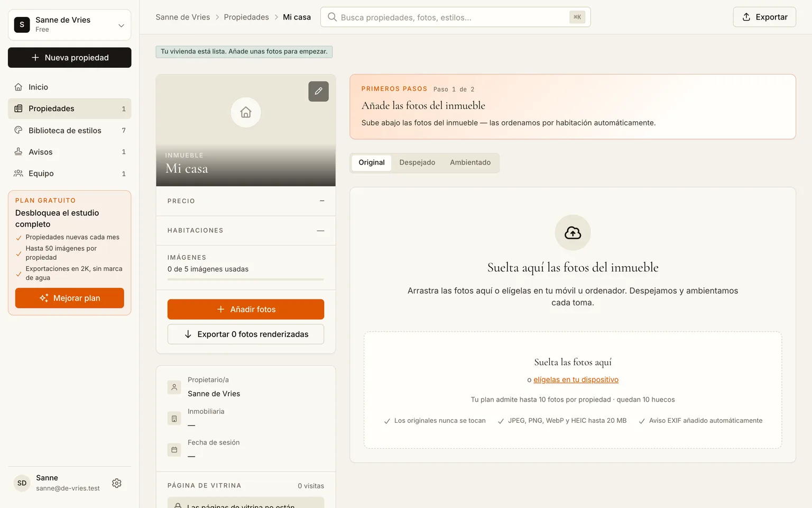This screenshot has height=508, width=812.
Task: Click the Fecha de sesión calendar icon
Action: coord(174,450)
